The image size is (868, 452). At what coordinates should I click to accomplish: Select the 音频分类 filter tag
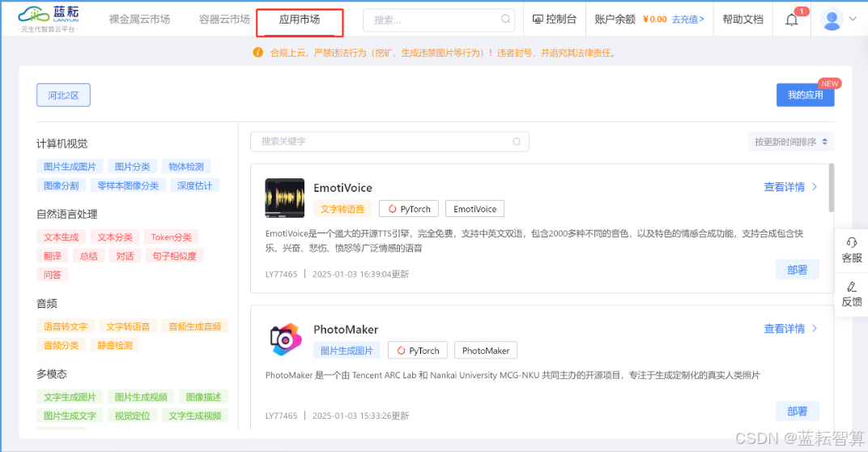pyautogui.click(x=61, y=345)
